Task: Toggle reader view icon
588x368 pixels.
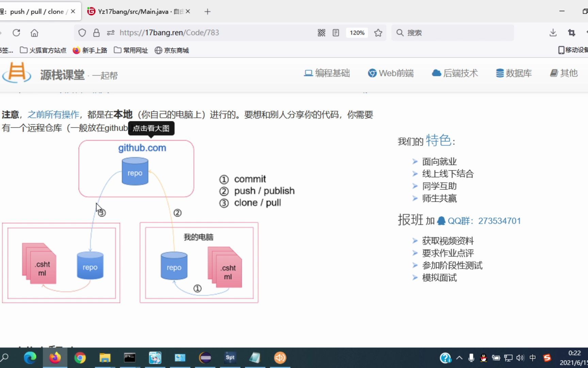Action: (336, 33)
